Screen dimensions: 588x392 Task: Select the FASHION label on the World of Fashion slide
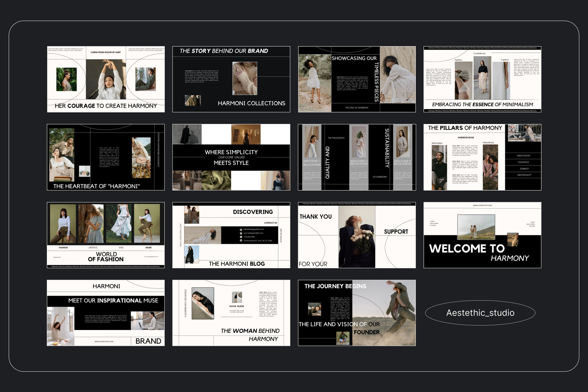click(x=62, y=248)
